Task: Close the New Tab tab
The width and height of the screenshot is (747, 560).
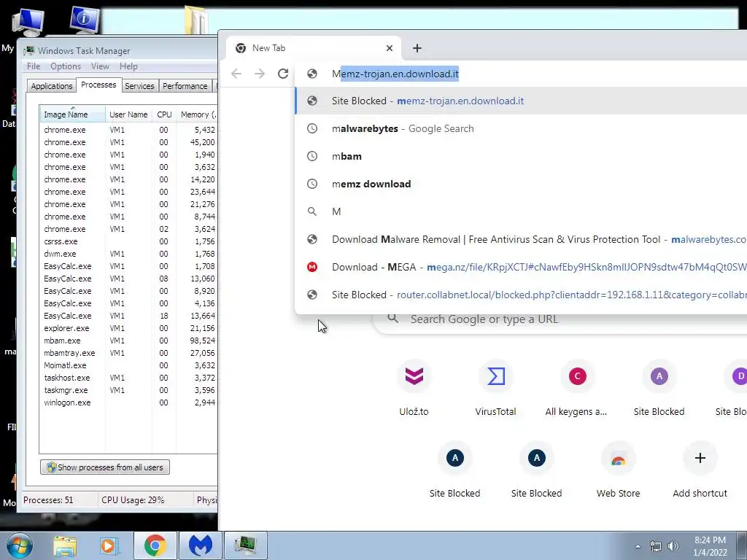Action: click(x=390, y=48)
